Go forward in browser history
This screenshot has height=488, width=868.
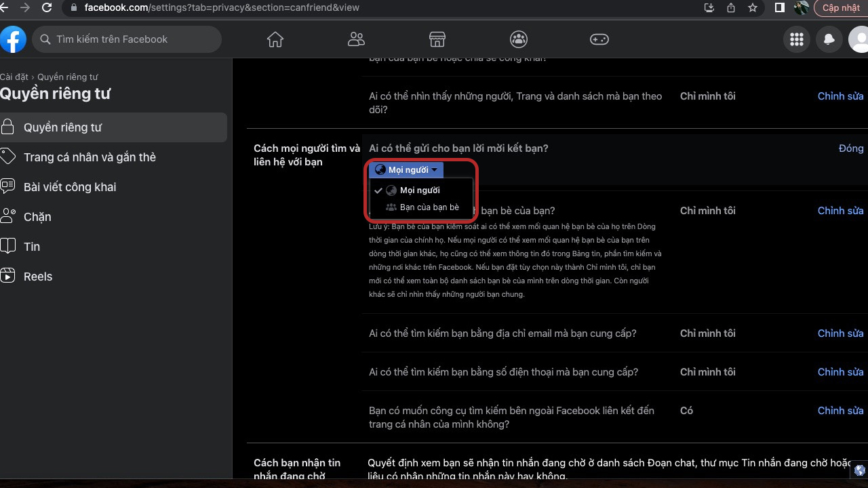pyautogui.click(x=26, y=8)
